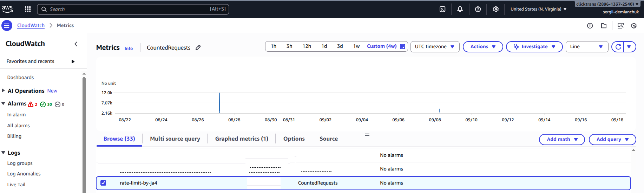Expand the AI Operations section
The width and height of the screenshot is (644, 193).
[x=3, y=91]
